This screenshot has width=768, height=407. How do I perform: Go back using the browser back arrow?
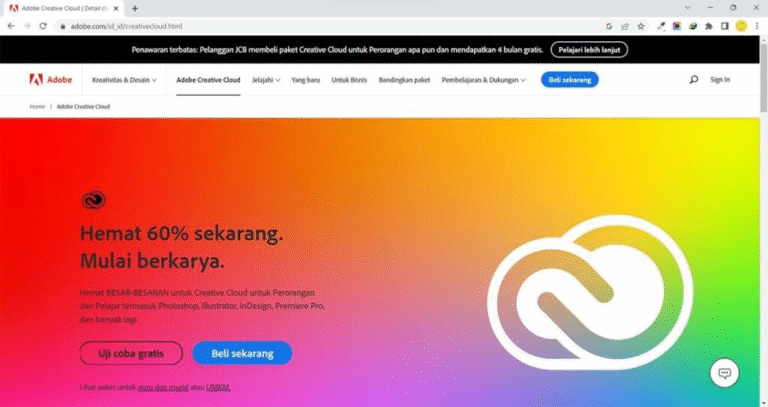11,26
